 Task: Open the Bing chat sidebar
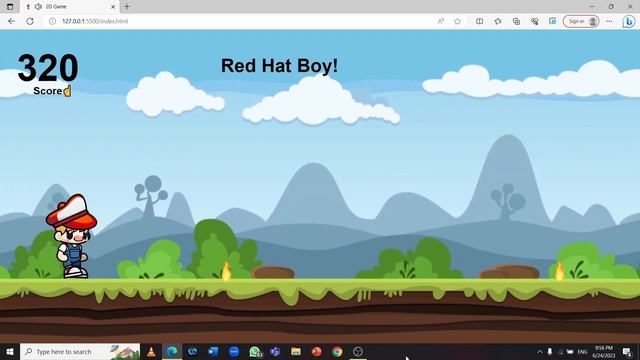(x=629, y=21)
